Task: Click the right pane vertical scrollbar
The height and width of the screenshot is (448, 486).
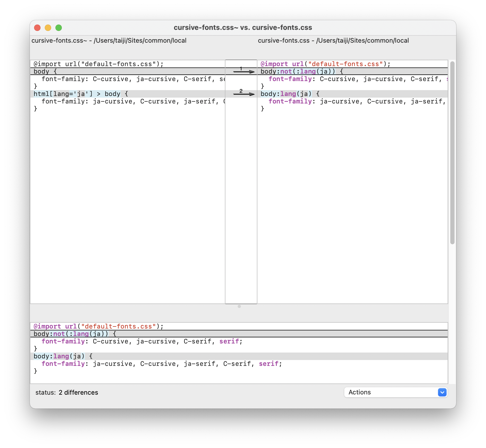Action: [452, 153]
